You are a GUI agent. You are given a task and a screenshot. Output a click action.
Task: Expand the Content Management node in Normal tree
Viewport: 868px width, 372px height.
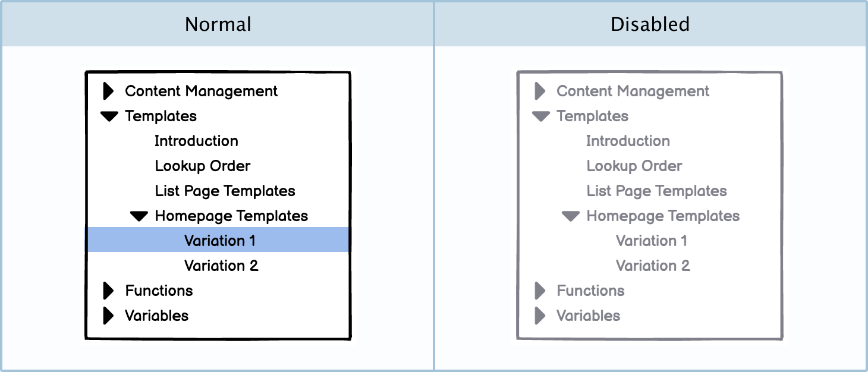coord(108,91)
